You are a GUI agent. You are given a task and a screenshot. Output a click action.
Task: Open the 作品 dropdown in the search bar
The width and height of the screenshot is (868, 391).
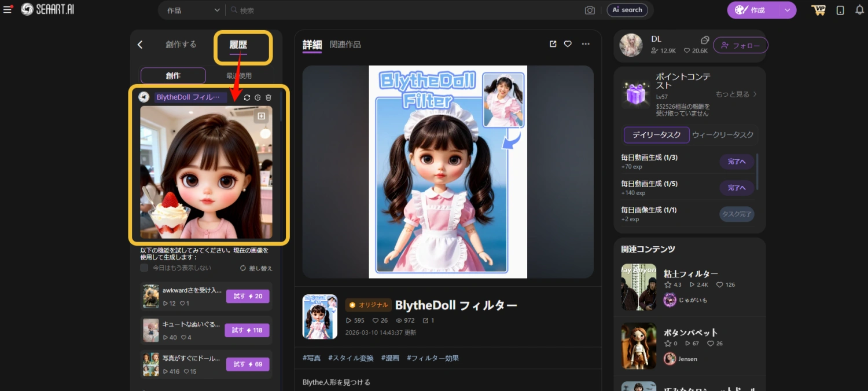[191, 10]
